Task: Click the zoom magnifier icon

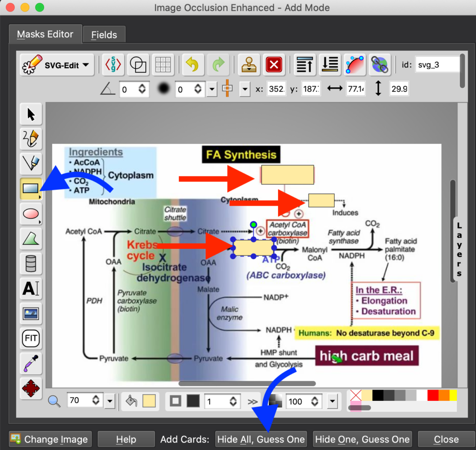Action: (54, 401)
